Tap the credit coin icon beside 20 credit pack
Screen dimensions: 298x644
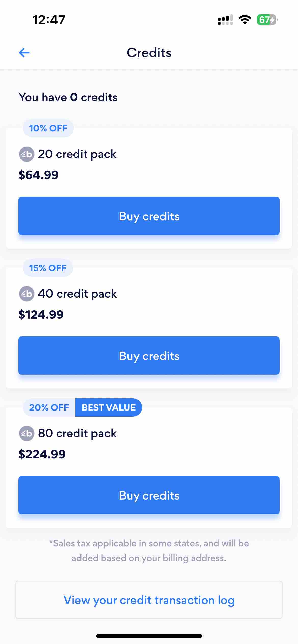[26, 154]
